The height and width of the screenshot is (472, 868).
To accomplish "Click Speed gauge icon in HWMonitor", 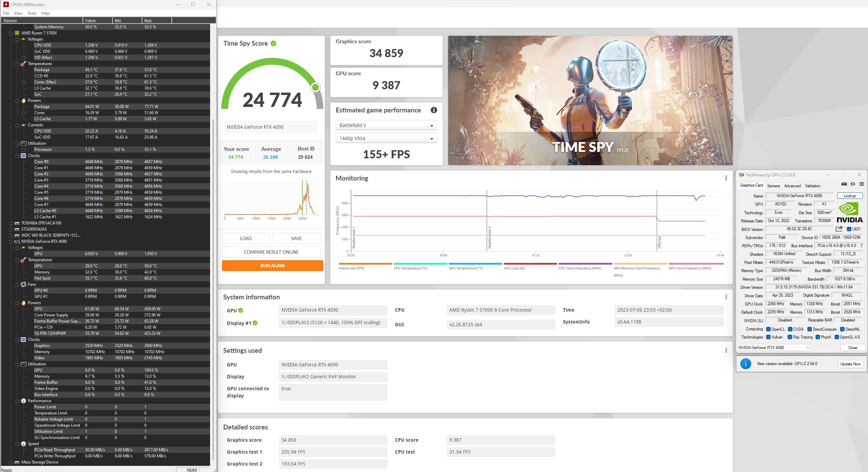I will pyautogui.click(x=23, y=444).
